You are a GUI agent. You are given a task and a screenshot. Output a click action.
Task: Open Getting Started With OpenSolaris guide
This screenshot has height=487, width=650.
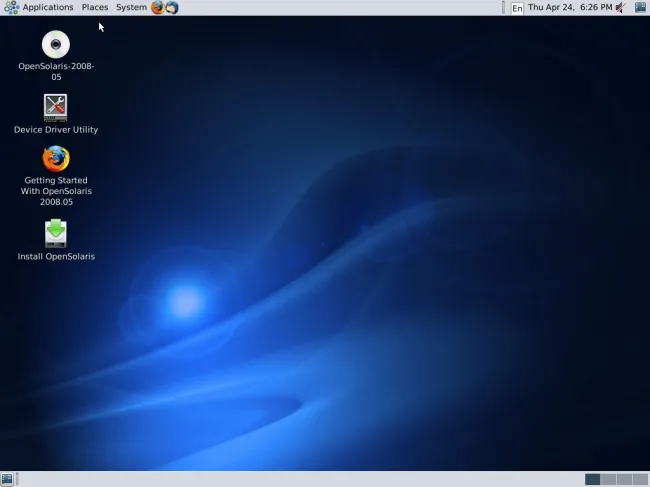(56, 159)
